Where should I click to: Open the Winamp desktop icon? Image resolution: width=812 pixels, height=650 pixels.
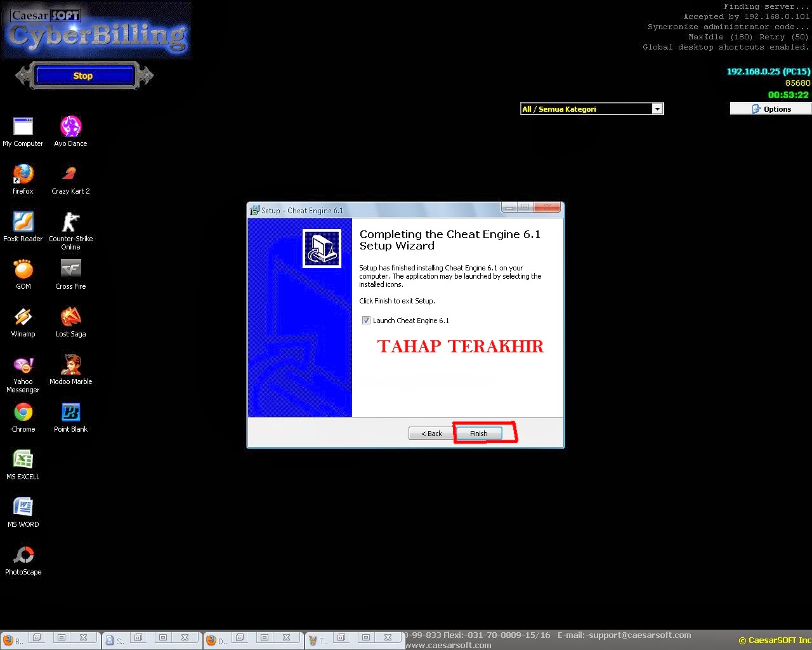23,322
